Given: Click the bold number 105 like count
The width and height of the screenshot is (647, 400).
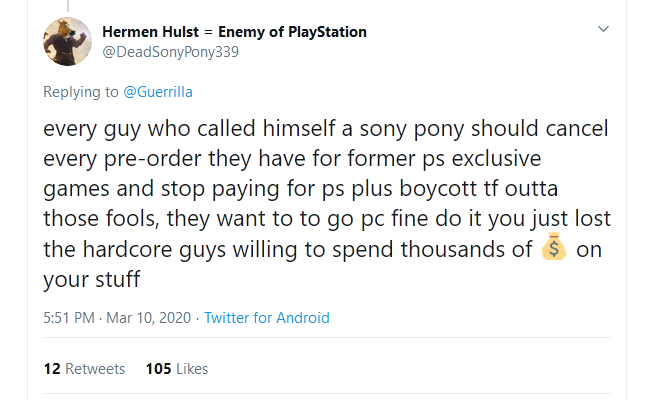Looking at the screenshot, I should coord(158,369).
